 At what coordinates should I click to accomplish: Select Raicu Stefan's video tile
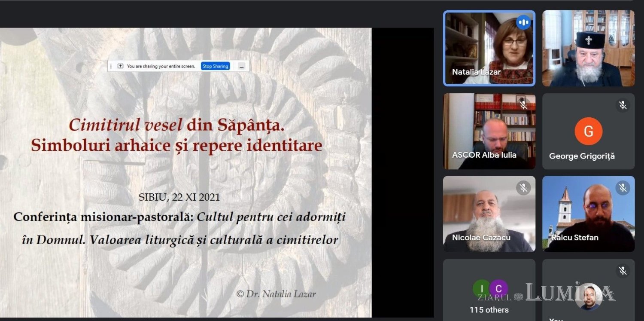coord(588,214)
